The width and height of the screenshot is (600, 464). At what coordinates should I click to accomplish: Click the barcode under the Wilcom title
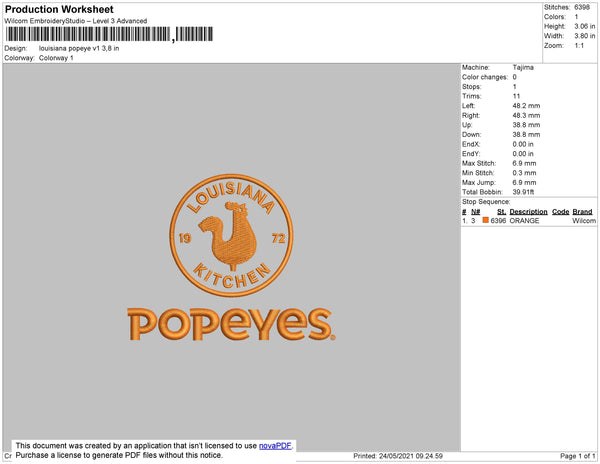coord(109,34)
